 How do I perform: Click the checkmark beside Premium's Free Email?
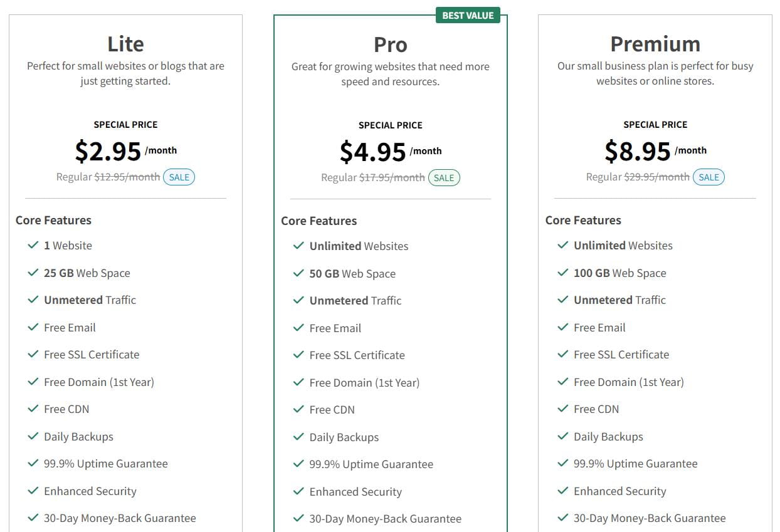point(563,328)
